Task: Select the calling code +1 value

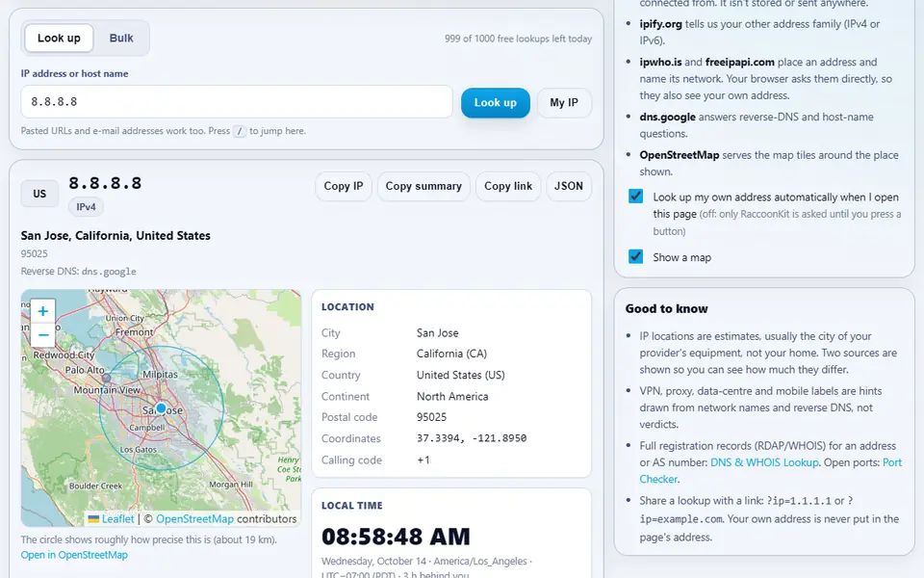Action: pyautogui.click(x=423, y=460)
